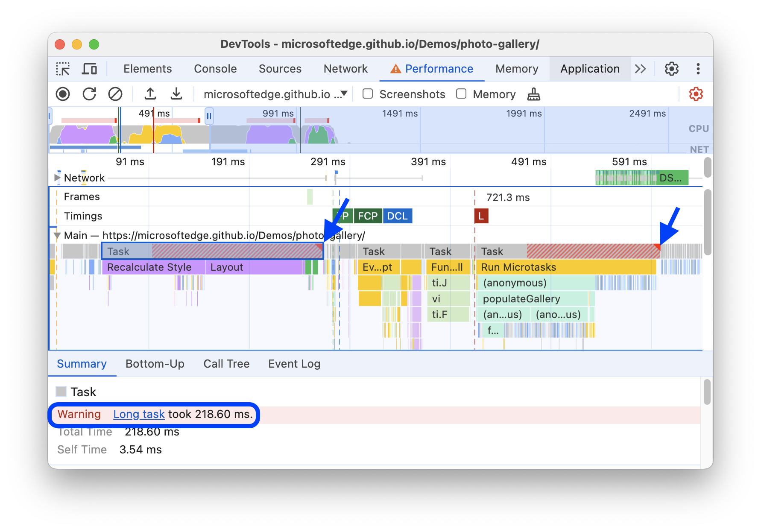Select the inspect element picker icon
This screenshot has width=761, height=532.
(63, 68)
